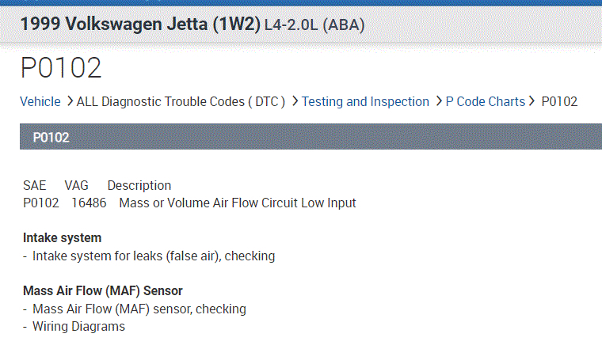Viewport: 602px width, 364px height.
Task: Click chevron before ALL Diagnostic Trouble Codes
Action: (x=70, y=101)
